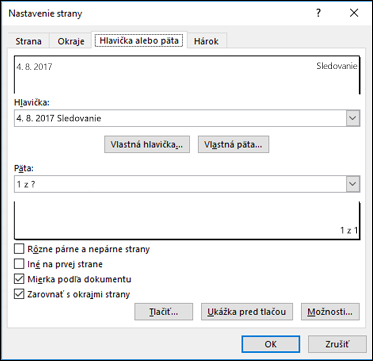373x361 pixels.
Task: Go to the Hárok tab
Action: tap(206, 41)
